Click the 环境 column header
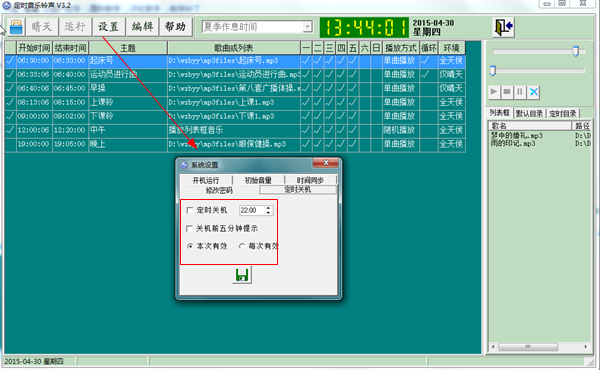Viewport: 600px width, 370px height. point(452,48)
